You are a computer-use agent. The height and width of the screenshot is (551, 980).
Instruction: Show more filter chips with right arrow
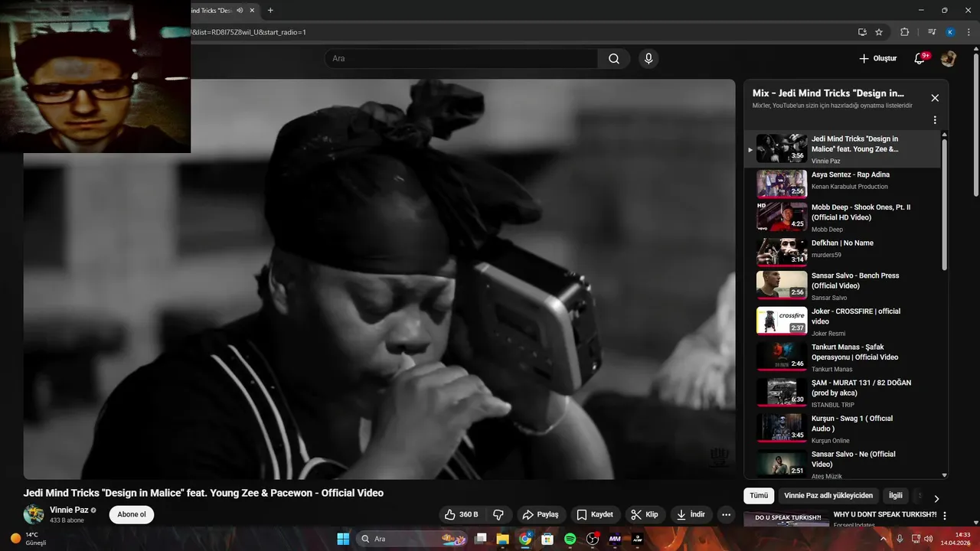click(x=936, y=498)
